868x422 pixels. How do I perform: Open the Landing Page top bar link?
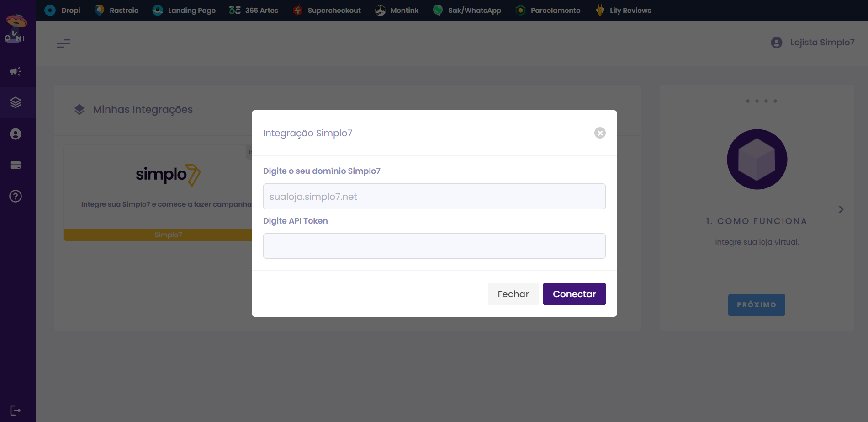pyautogui.click(x=184, y=10)
